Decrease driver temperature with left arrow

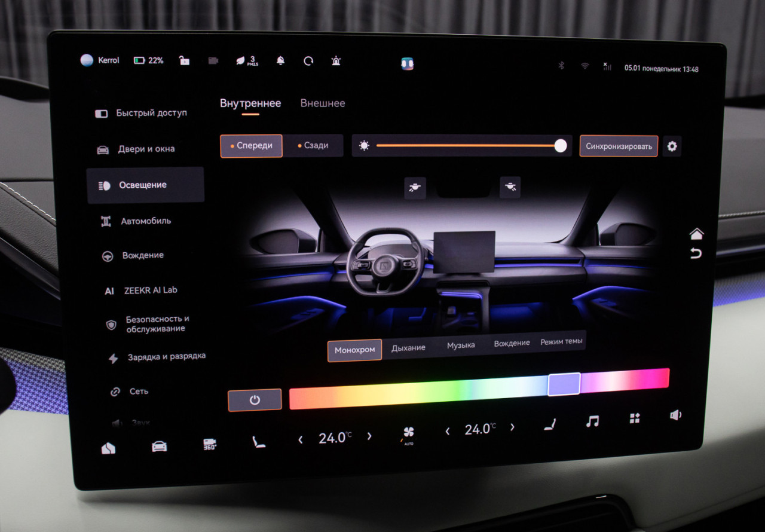[301, 439]
